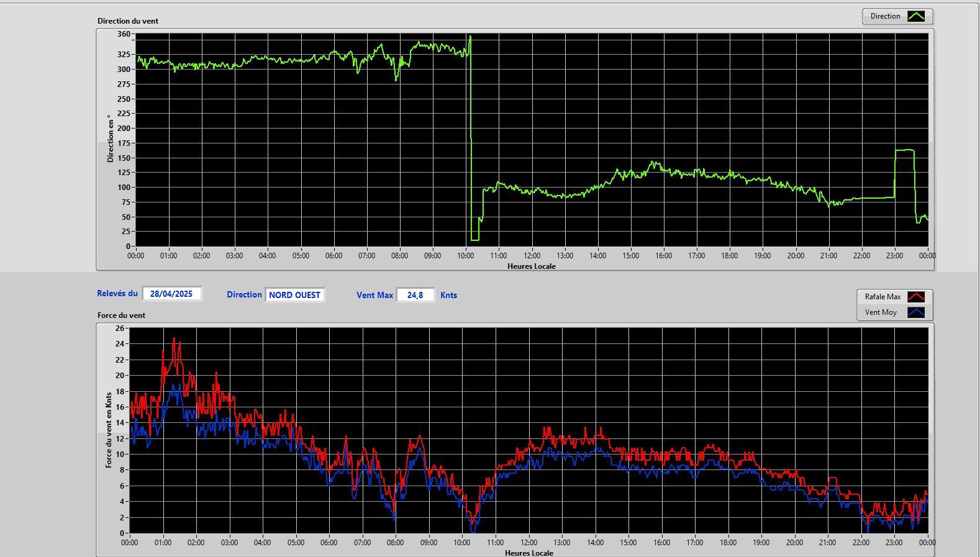
Task: Click the Direction field NORD OUEST
Action: 295,295
